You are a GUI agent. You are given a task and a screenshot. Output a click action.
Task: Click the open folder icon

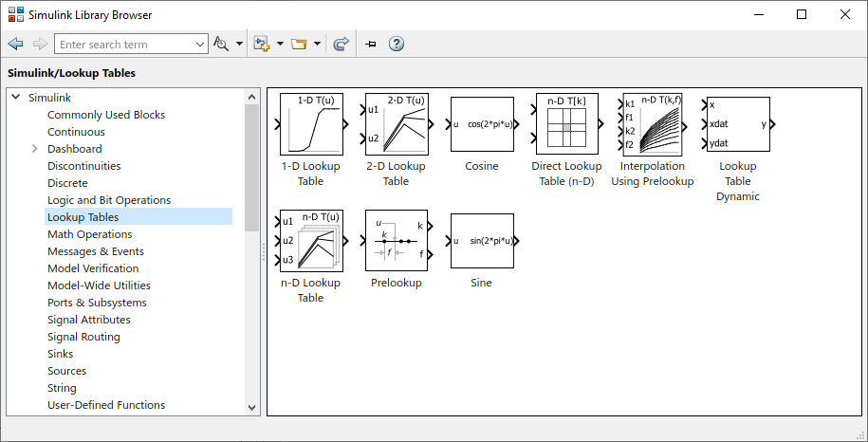click(x=299, y=45)
